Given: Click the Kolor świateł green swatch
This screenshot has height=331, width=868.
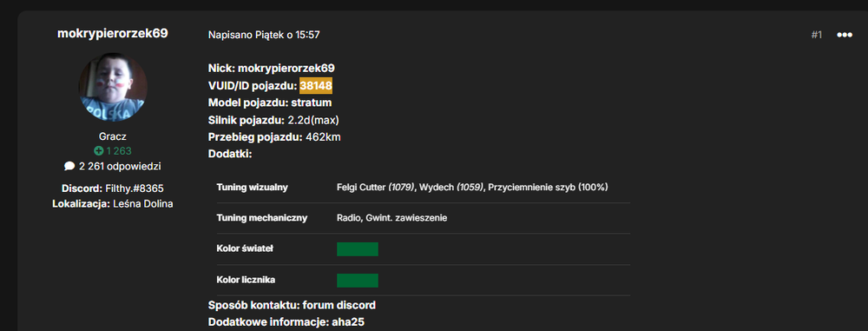Looking at the screenshot, I should click(357, 249).
